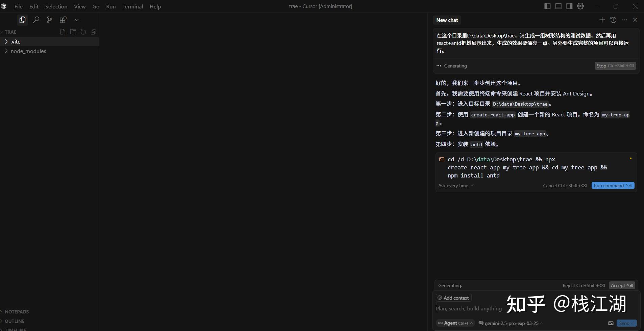Select the New chat tab
Screen dimensions: 644x331
(447, 20)
